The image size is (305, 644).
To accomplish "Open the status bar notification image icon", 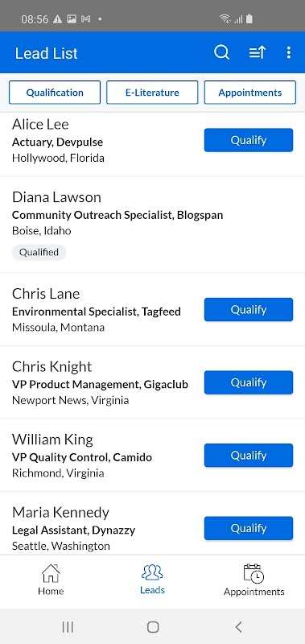I will [72, 19].
